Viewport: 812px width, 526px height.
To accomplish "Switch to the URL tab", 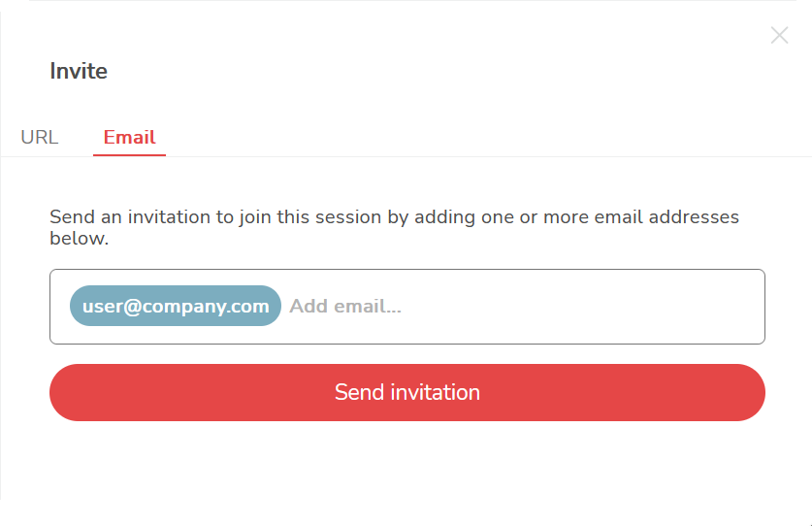I will coord(40,137).
